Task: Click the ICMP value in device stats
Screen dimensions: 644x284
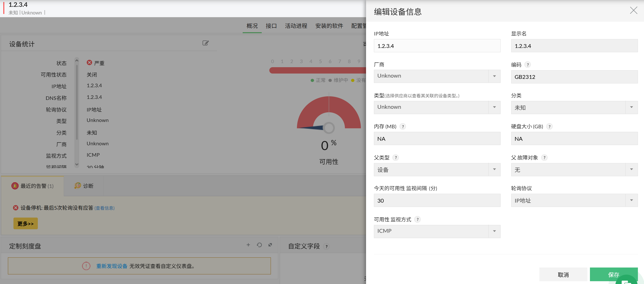Action: pos(93,155)
